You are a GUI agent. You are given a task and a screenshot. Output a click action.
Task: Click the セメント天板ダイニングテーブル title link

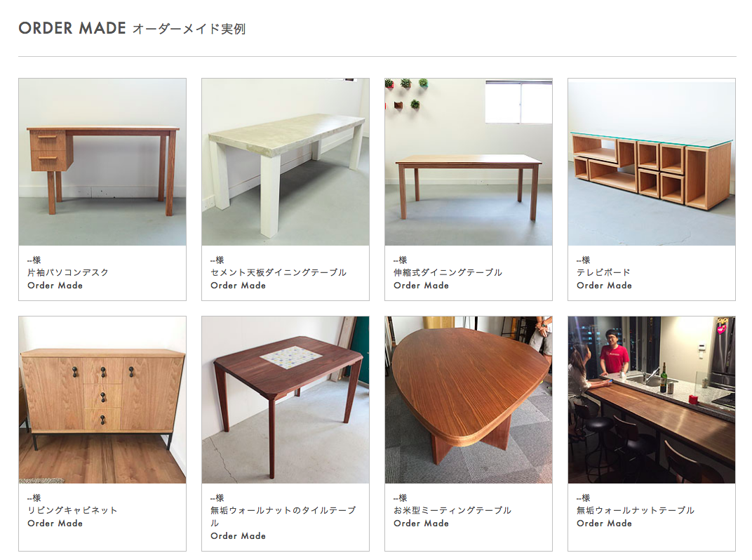(278, 272)
